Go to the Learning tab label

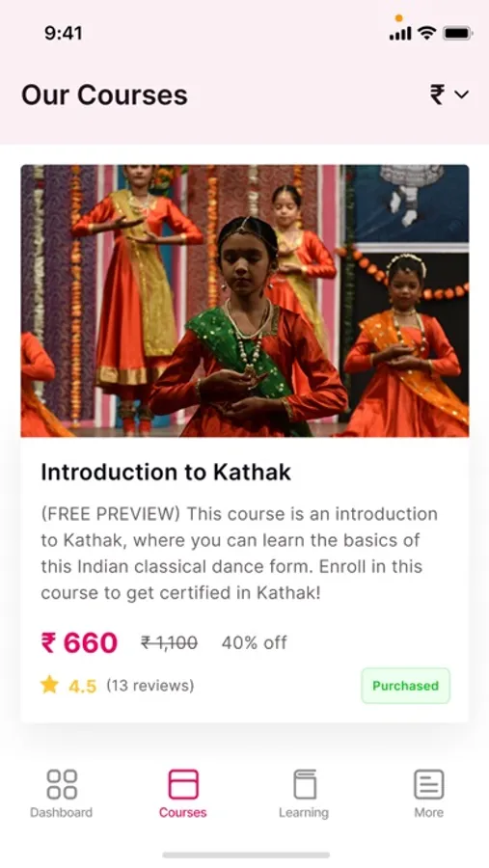pyautogui.click(x=304, y=813)
